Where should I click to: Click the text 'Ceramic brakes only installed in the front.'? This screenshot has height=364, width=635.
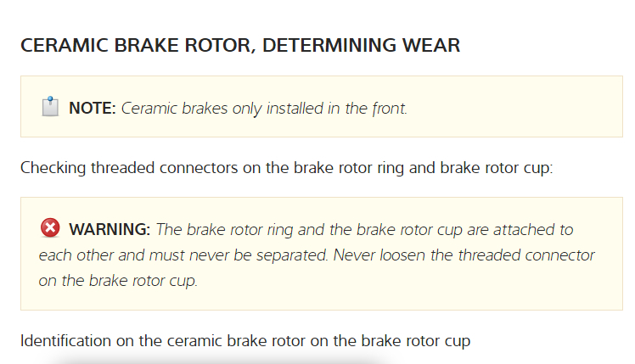[x=265, y=109]
